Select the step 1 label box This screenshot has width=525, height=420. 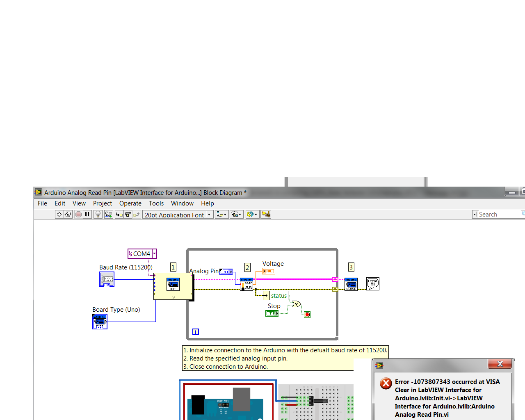(173, 267)
